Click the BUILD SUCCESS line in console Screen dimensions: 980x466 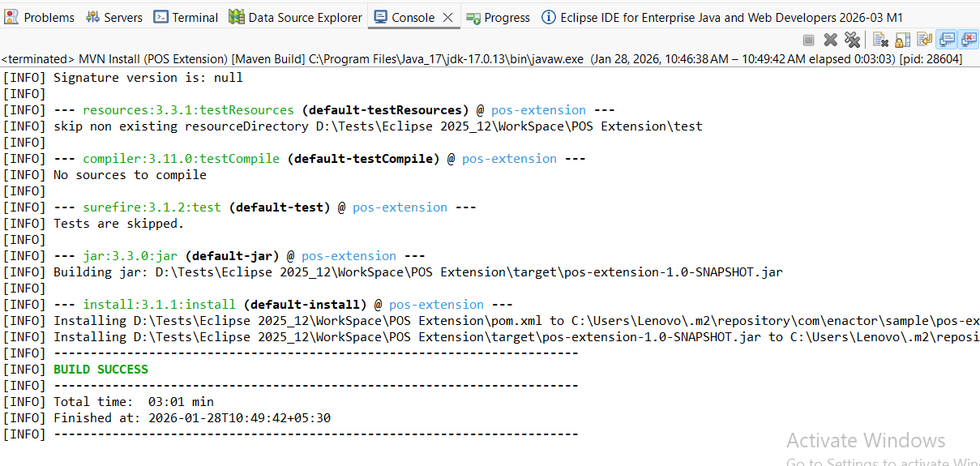101,370
